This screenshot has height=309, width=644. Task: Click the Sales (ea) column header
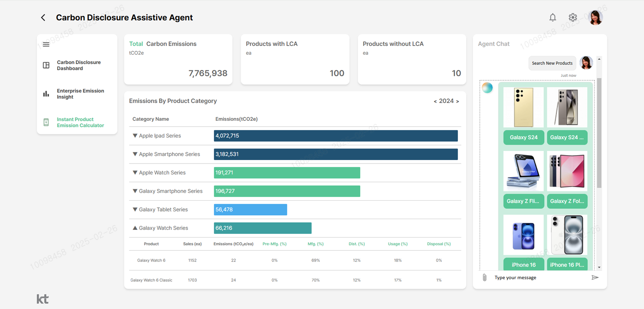[x=192, y=244]
